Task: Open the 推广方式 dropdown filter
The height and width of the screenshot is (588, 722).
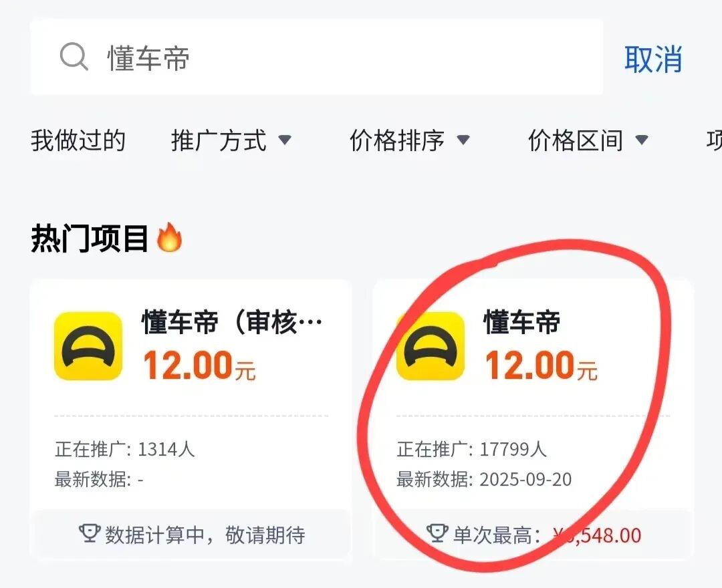Action: point(231,141)
